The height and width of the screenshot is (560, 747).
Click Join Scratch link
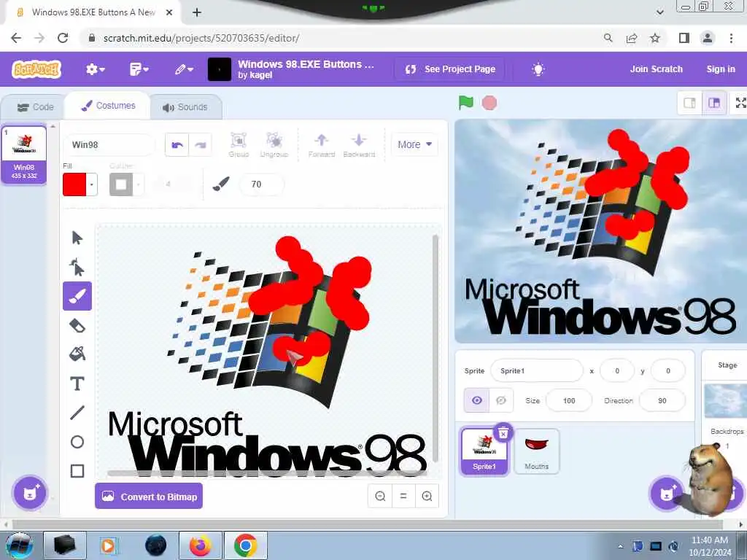(x=656, y=69)
